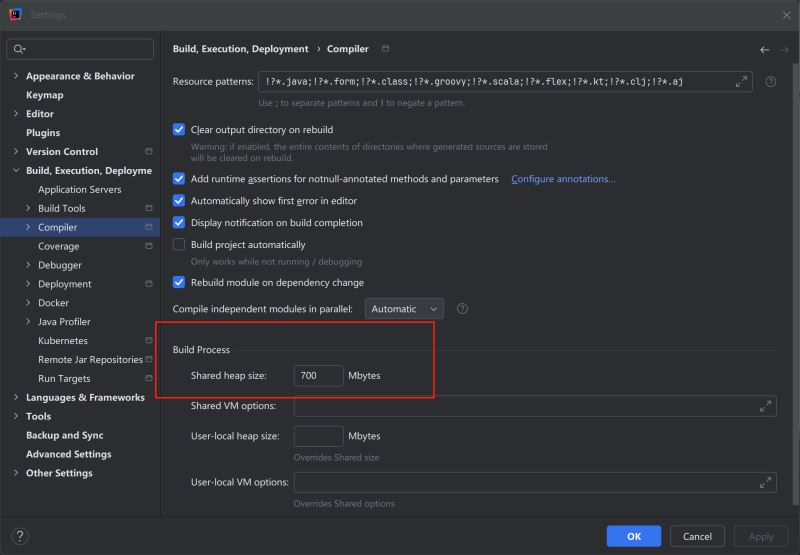This screenshot has width=800, height=555.
Task: Click the Shared heap size input field
Action: pos(318,376)
